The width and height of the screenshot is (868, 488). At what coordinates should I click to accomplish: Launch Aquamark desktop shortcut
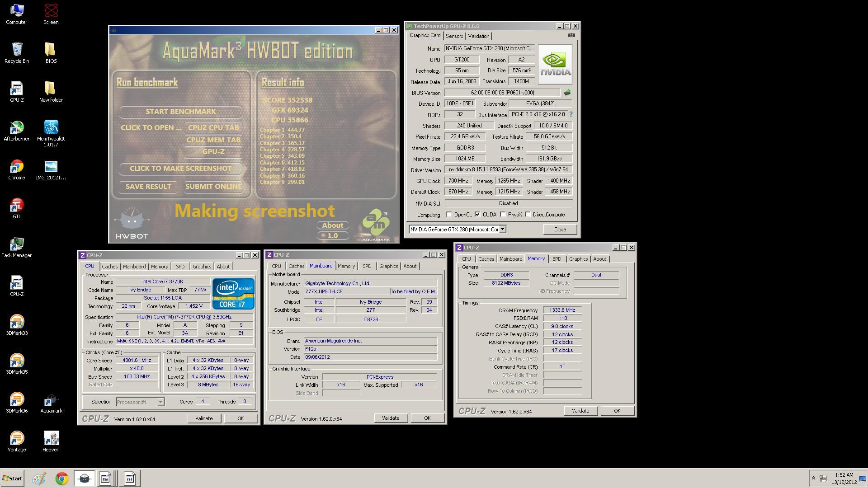tap(51, 403)
